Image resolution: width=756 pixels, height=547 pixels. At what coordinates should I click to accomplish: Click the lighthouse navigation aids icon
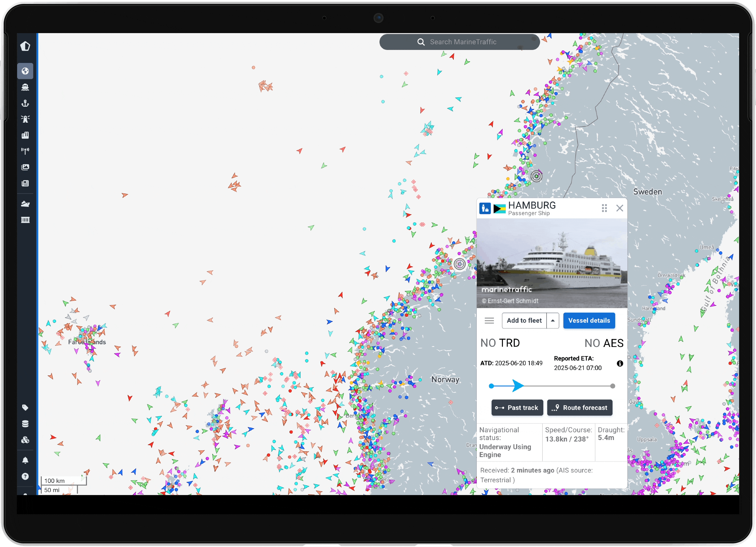(x=25, y=119)
